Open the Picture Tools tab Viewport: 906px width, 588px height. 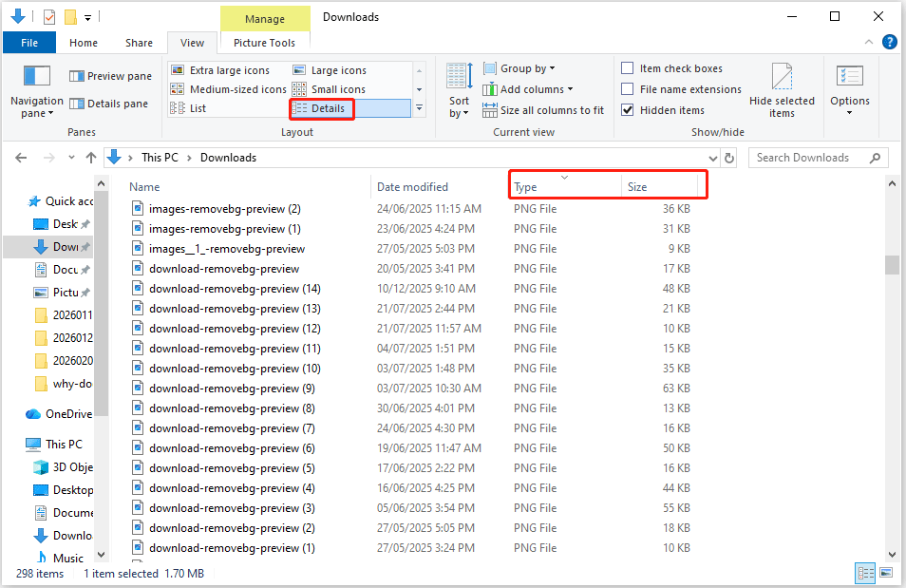tap(264, 42)
